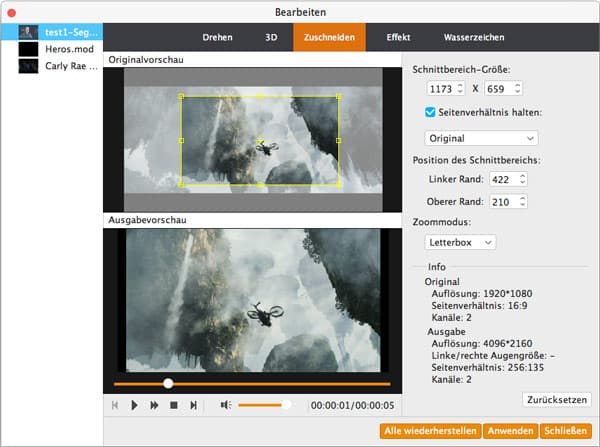The height and width of the screenshot is (447, 600).
Task: Jump to the next frame icon
Action: tap(194, 405)
